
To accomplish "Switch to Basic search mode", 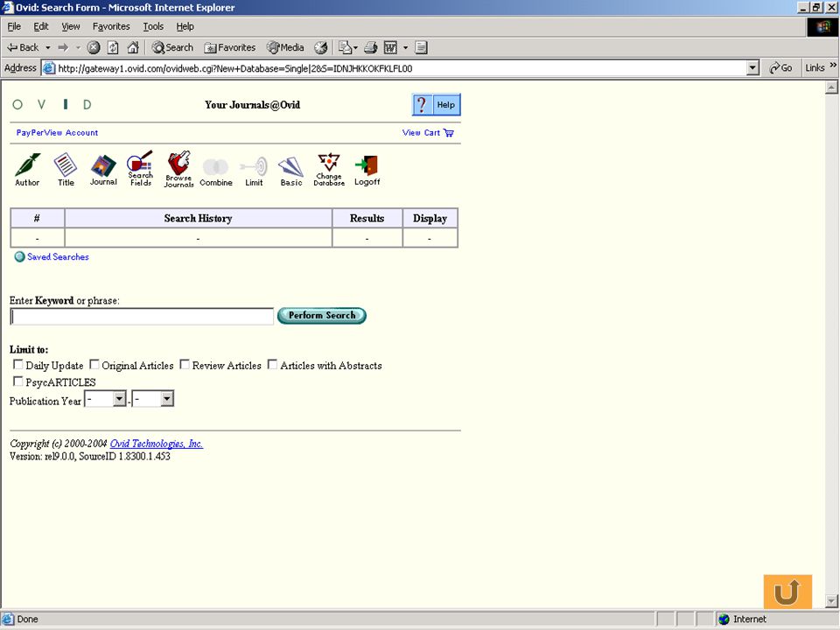I will (x=291, y=171).
